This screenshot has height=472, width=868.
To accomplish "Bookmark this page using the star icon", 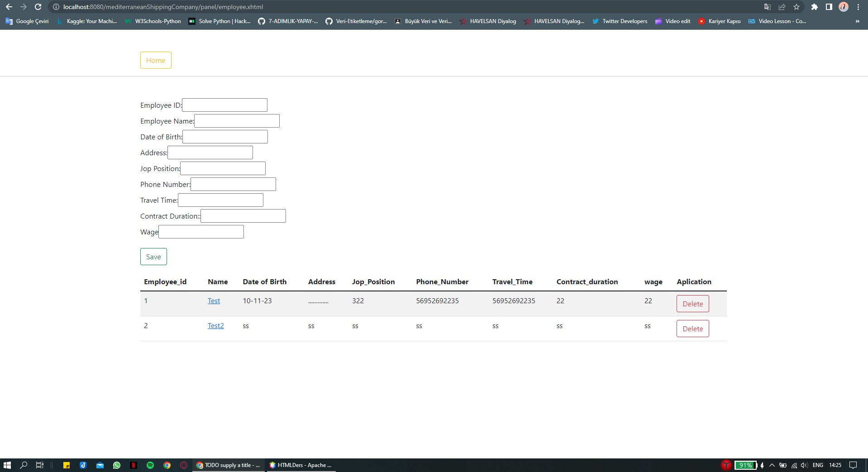I will tap(796, 7).
